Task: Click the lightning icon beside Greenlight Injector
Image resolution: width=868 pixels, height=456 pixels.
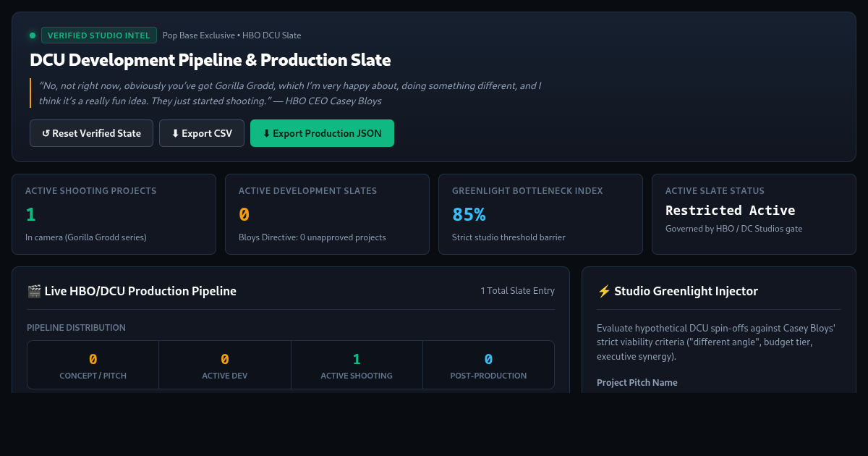Action: (x=604, y=291)
